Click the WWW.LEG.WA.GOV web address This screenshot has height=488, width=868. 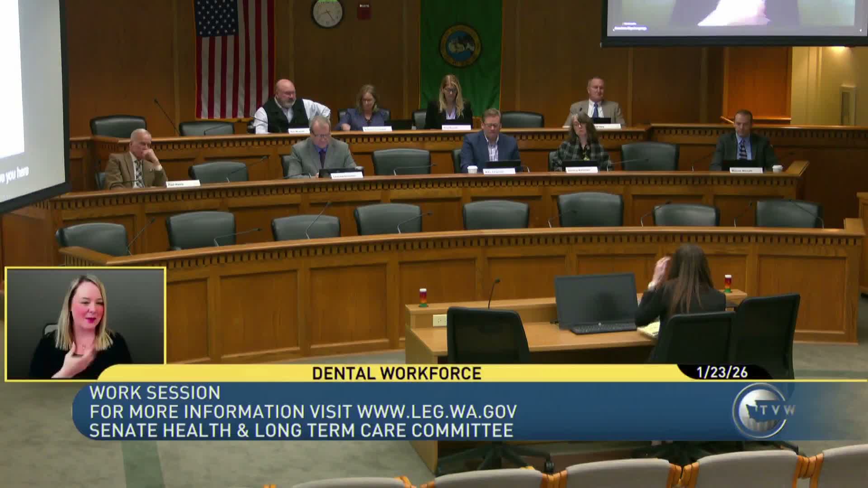[437, 412]
